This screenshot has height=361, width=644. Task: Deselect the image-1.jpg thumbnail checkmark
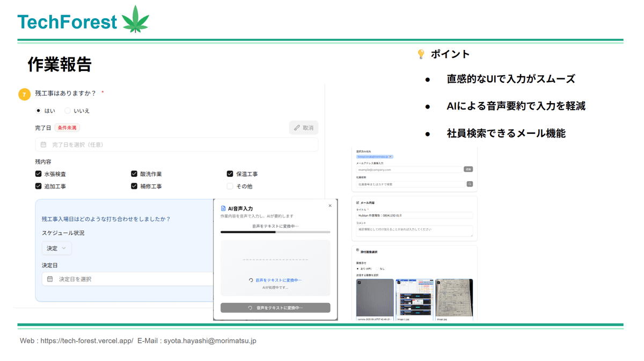click(x=398, y=283)
